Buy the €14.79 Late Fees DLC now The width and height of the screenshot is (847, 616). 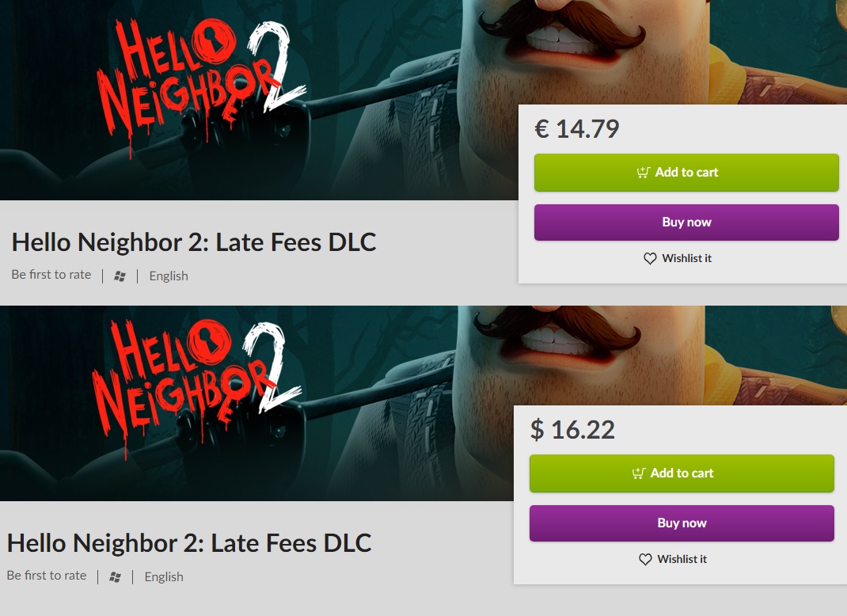686,222
